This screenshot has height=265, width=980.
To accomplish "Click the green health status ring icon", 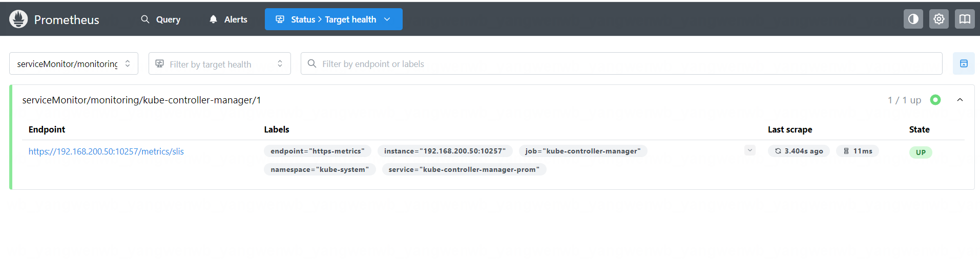I will click(935, 100).
